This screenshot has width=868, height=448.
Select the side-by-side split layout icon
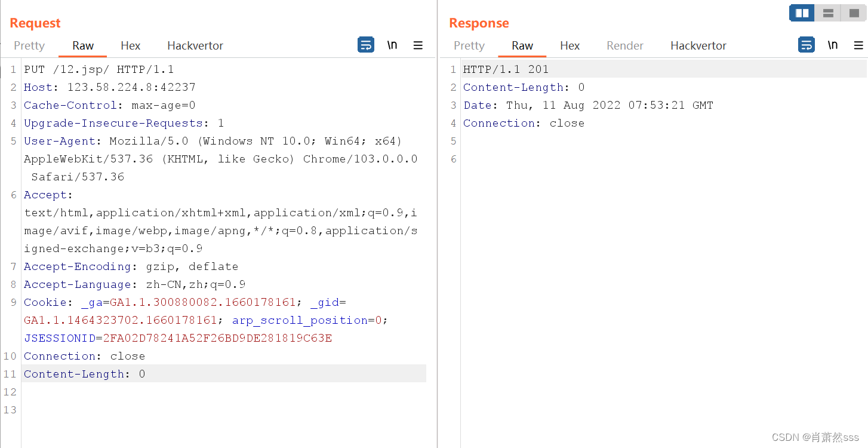[802, 13]
